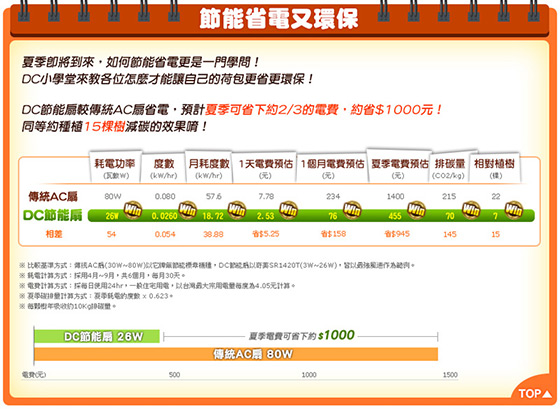Click the 節能省電又環保 title banner
Viewport: 560px width, 409px height.
point(279,19)
